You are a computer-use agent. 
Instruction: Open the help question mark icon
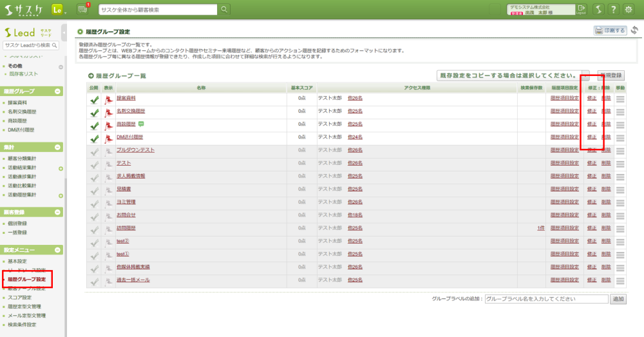tap(613, 10)
